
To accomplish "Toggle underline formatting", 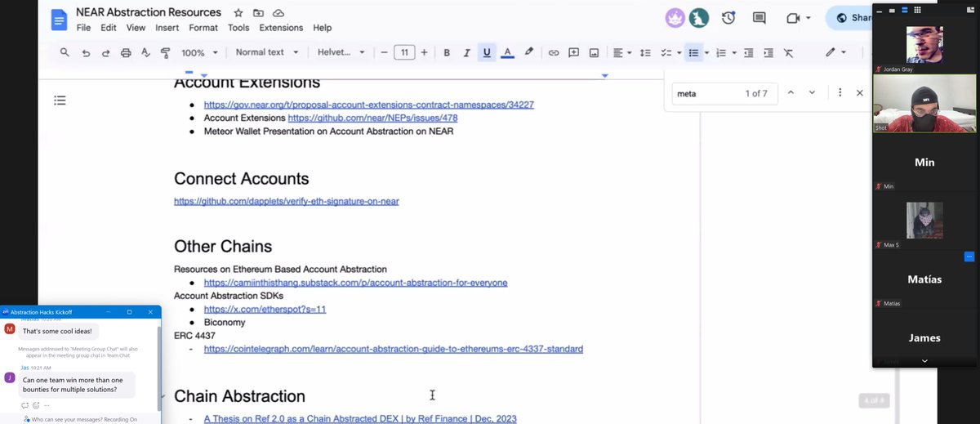I will pyautogui.click(x=487, y=52).
